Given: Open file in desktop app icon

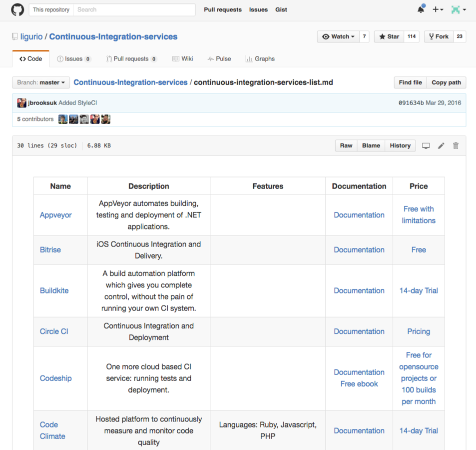Looking at the screenshot, I should click(426, 146).
